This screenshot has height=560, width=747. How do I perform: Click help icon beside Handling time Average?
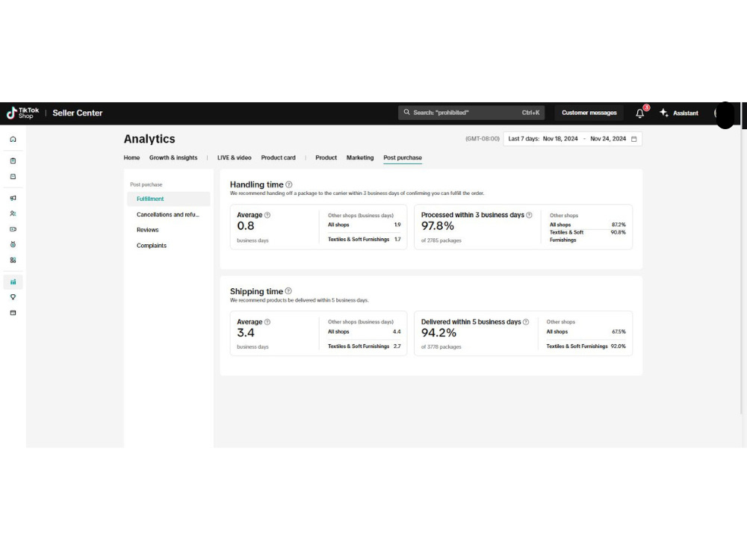point(267,215)
